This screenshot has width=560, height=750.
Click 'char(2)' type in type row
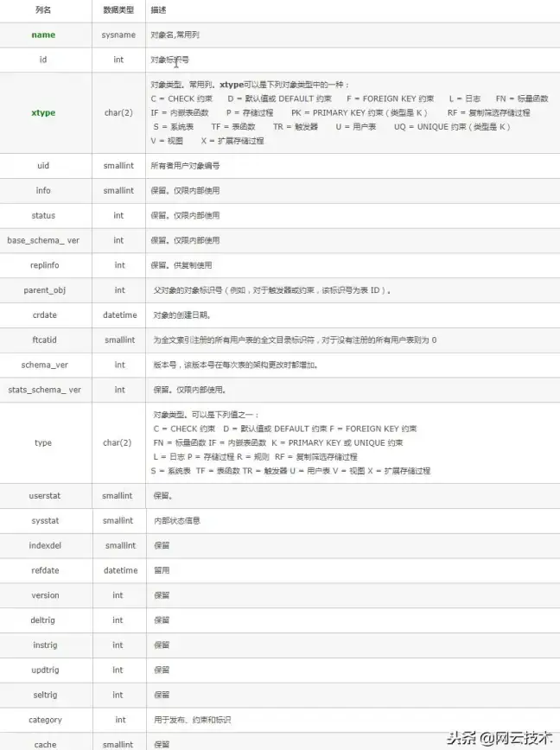tap(118, 443)
